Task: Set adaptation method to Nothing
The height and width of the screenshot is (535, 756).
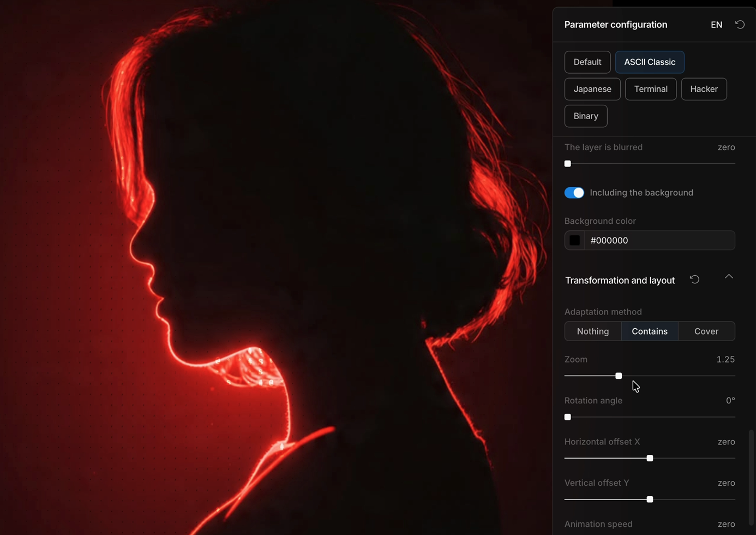Action: point(593,331)
